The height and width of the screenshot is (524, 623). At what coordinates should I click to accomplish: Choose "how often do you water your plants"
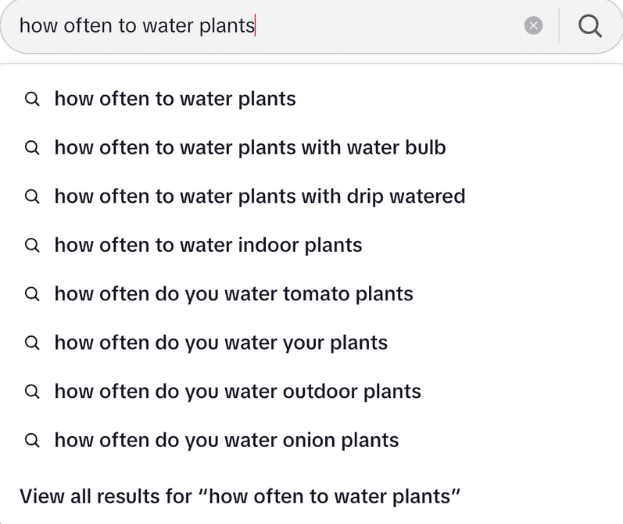pyautogui.click(x=221, y=343)
